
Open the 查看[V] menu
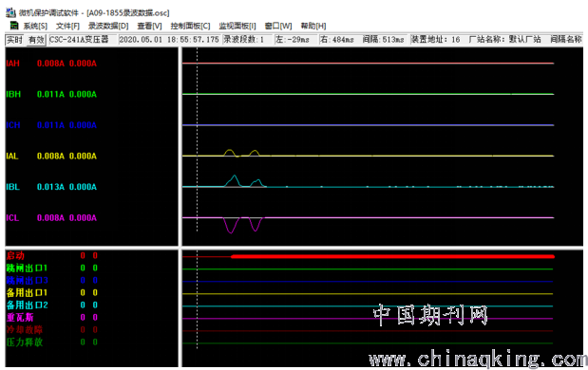pos(150,26)
